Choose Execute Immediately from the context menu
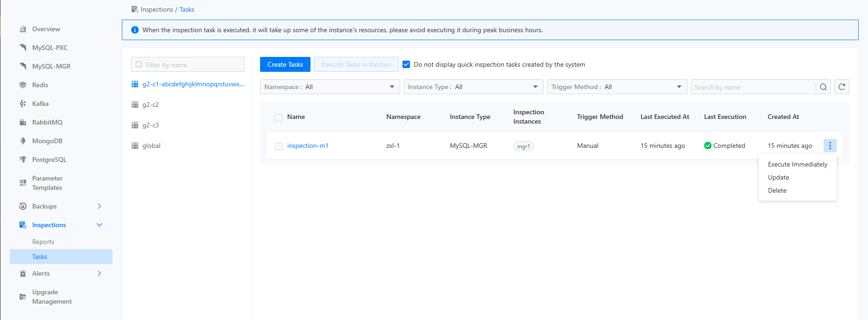The image size is (868, 320). tap(797, 164)
